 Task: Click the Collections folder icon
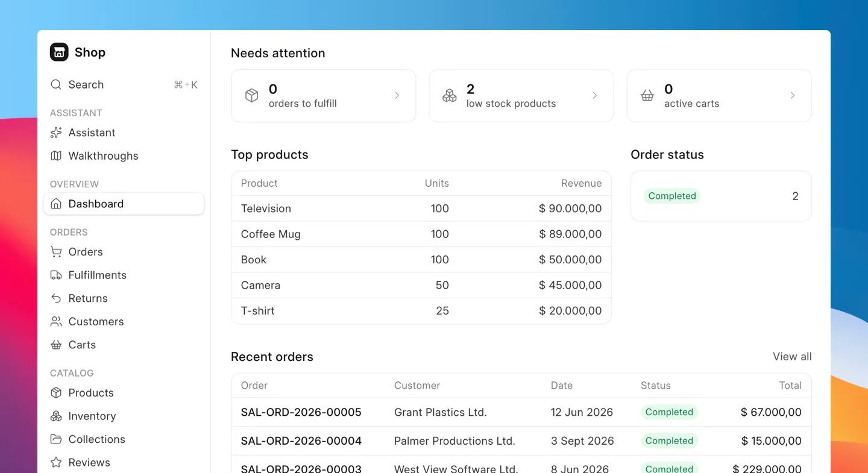(56, 439)
